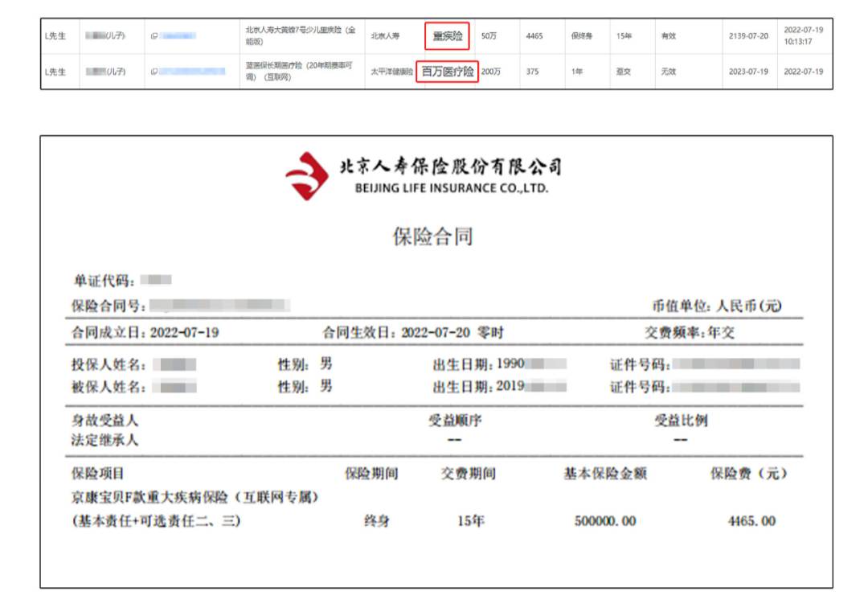Click the 保险费（元）column heading
This screenshot has width=868, height=604.
749,474
